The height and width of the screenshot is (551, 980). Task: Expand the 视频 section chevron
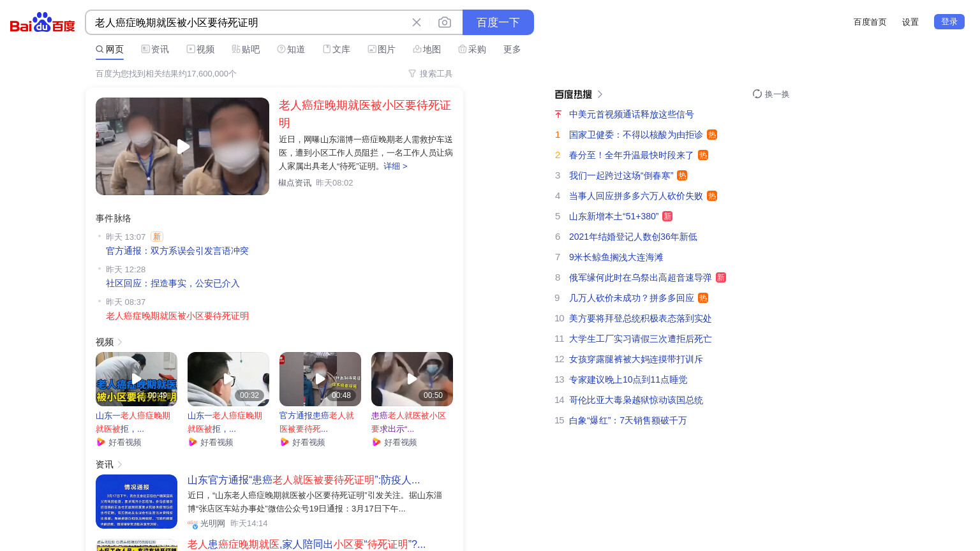(120, 342)
